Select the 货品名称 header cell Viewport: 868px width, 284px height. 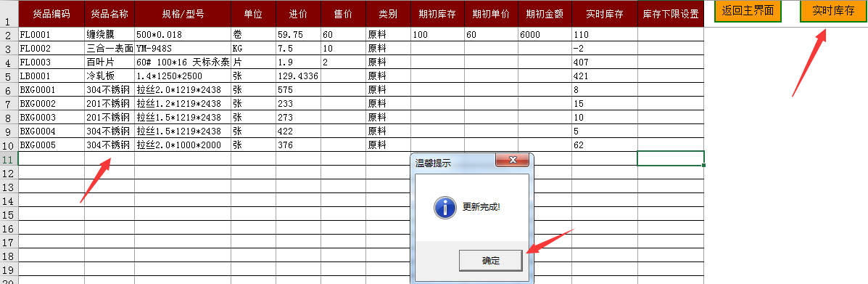click(x=109, y=14)
